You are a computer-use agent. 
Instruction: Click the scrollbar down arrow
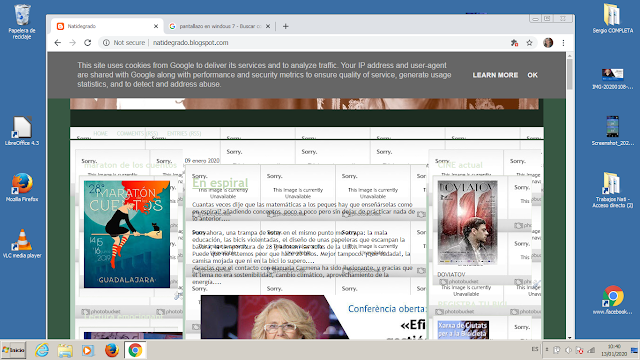pos(569,338)
